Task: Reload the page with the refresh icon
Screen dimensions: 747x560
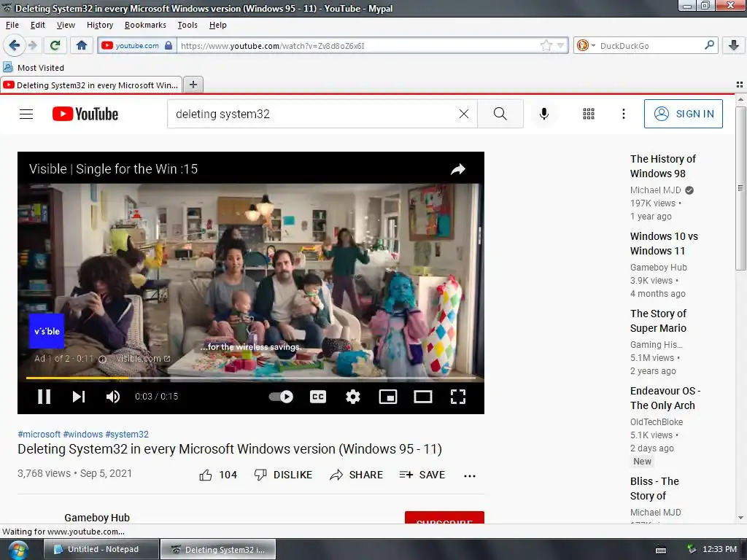Action: pos(55,46)
